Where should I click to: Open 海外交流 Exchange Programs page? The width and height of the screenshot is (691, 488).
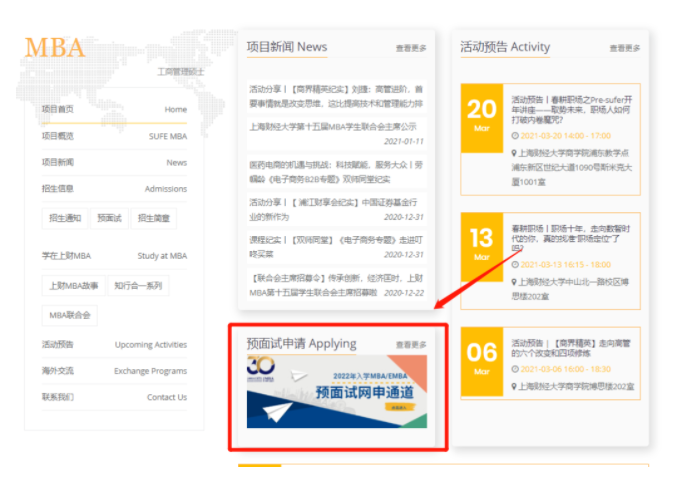(x=114, y=371)
